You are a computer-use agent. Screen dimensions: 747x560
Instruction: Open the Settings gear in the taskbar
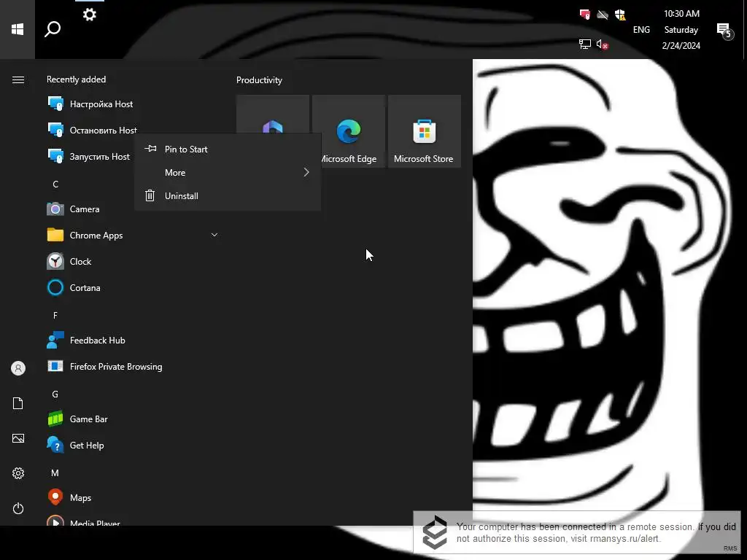pyautogui.click(x=90, y=15)
